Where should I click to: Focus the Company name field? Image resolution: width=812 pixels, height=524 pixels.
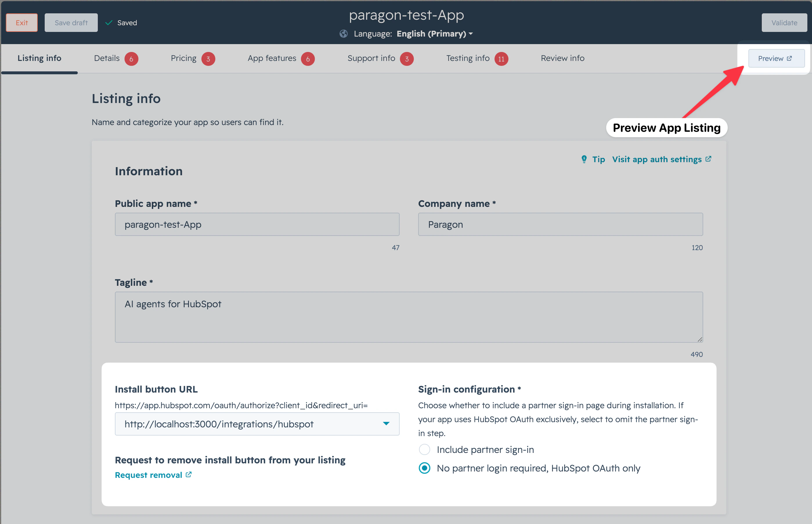click(560, 224)
